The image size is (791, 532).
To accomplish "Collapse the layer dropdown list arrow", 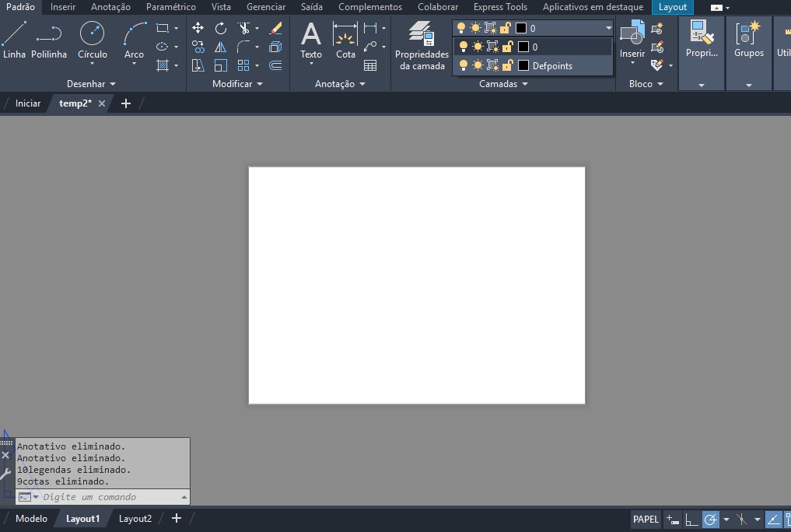I will click(607, 28).
